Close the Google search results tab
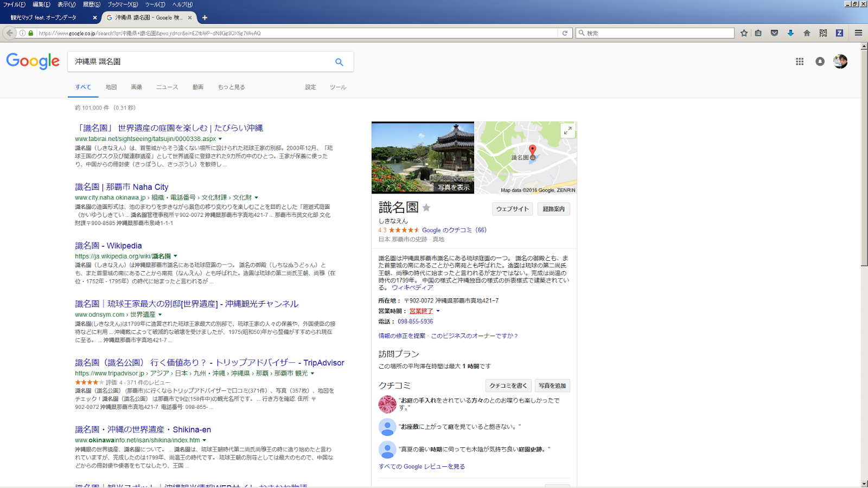Viewport: 868px width, 488px height. [x=190, y=17]
